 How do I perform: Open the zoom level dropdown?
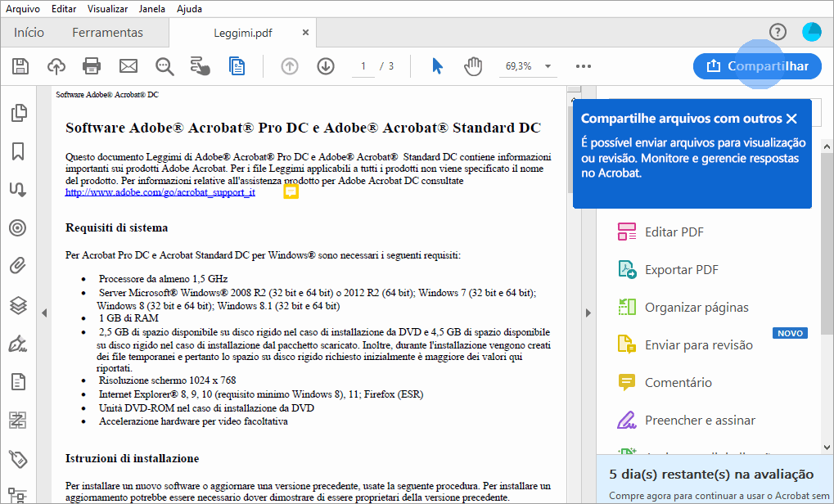[547, 66]
